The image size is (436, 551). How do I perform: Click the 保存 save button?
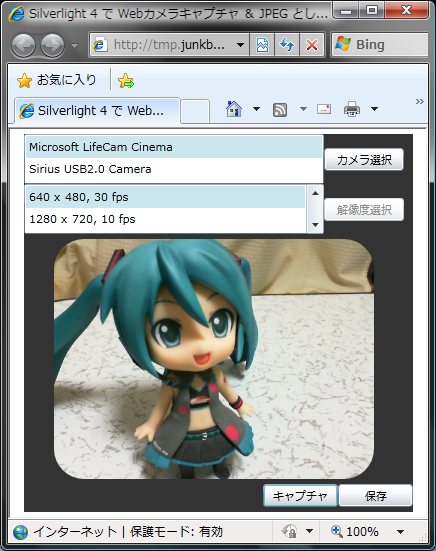click(375, 495)
